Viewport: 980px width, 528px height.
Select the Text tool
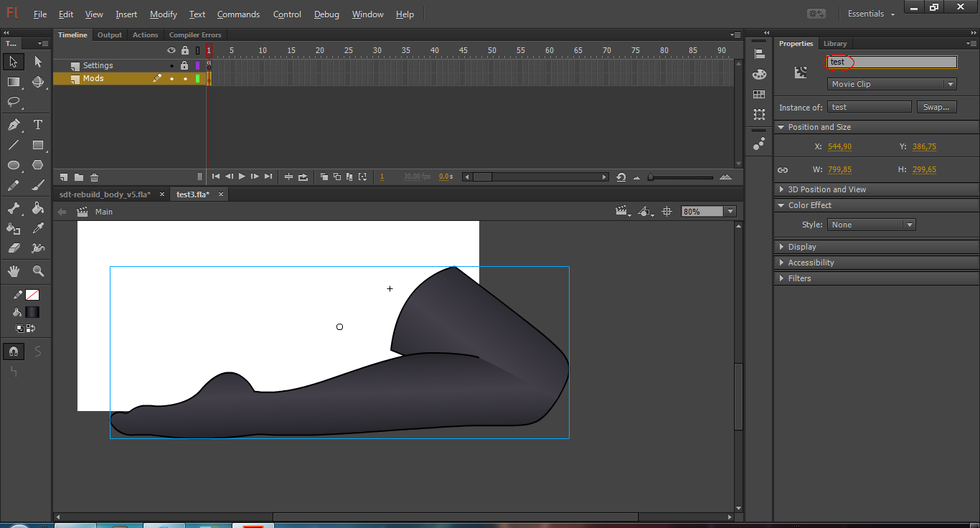[x=38, y=125]
